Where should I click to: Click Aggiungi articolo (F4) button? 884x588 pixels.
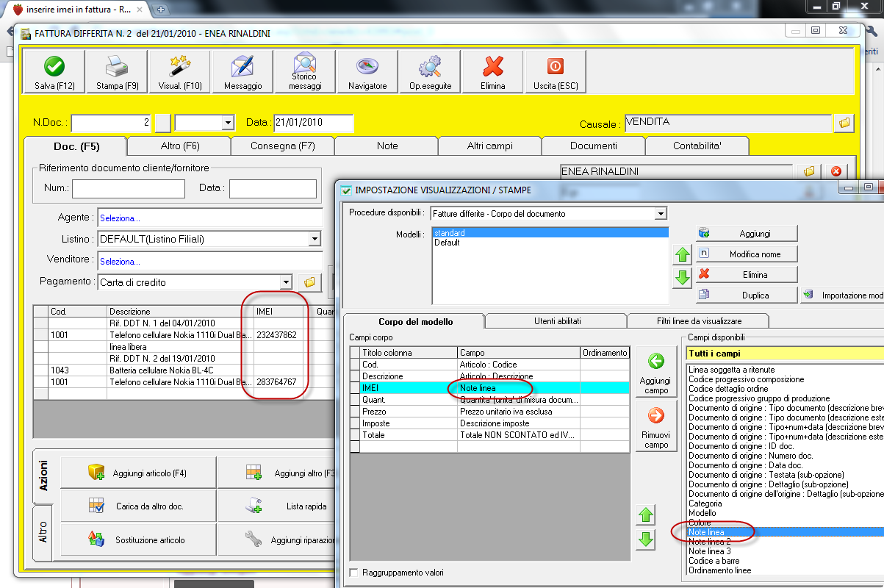138,473
